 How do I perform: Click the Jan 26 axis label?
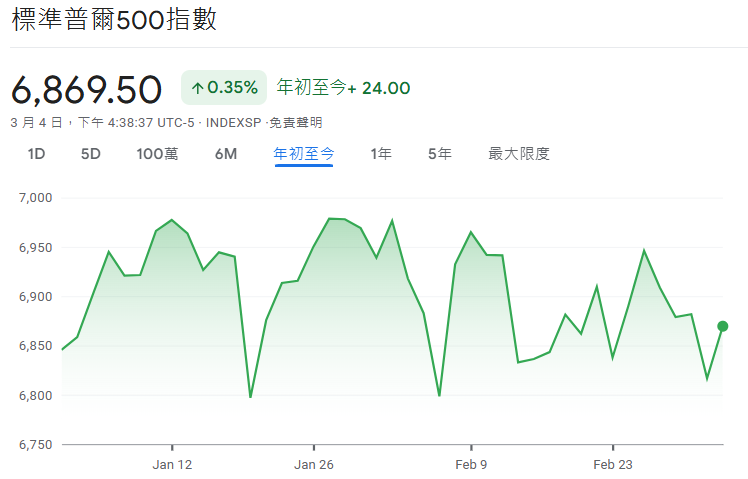314,465
